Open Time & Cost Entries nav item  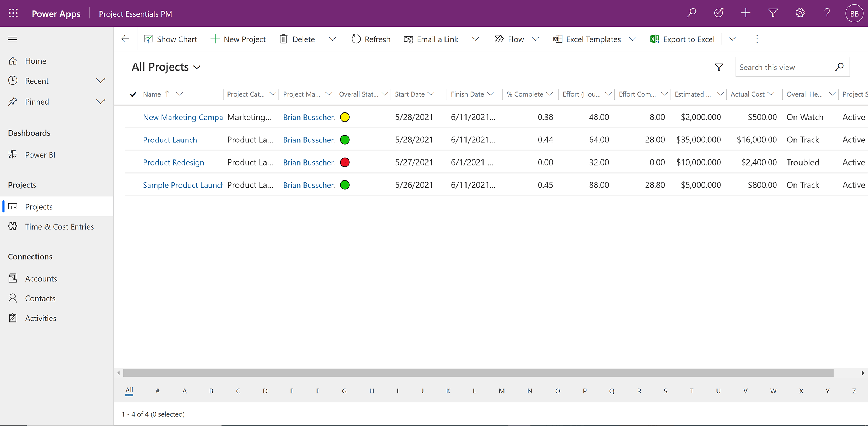59,227
